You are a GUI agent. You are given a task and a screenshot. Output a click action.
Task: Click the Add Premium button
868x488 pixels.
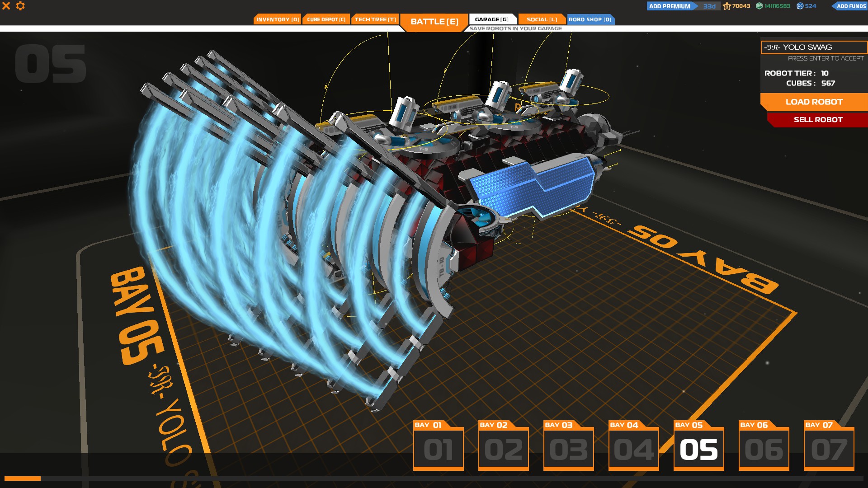click(x=672, y=6)
